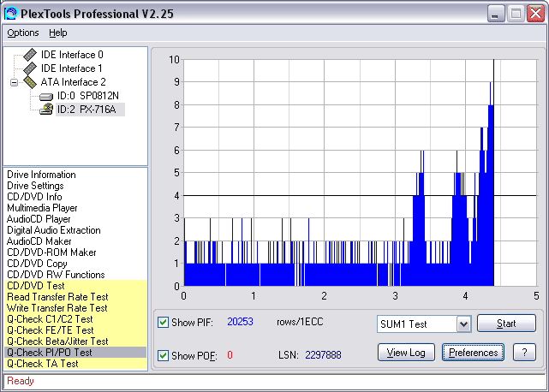Screen dimensions: 549x392
Task: Open the SUM1 Test dropdown
Action: (463, 324)
